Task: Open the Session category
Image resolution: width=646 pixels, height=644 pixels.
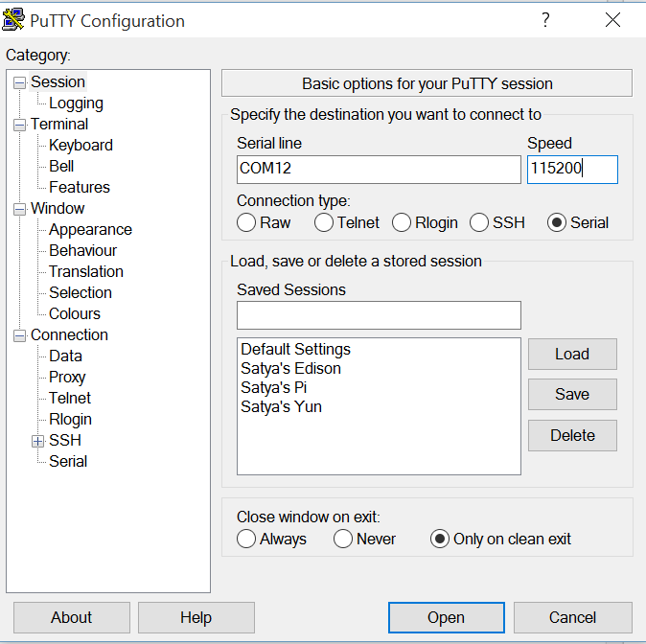Action: point(58,82)
